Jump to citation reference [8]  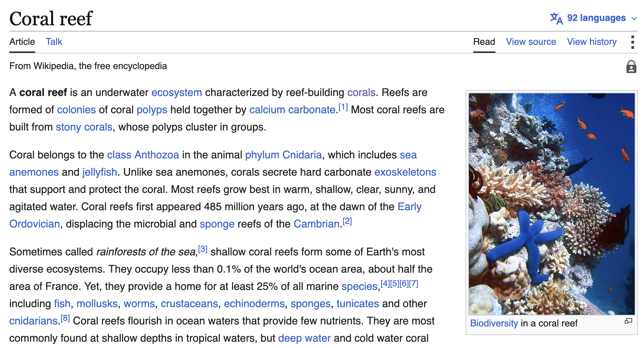coord(65,318)
